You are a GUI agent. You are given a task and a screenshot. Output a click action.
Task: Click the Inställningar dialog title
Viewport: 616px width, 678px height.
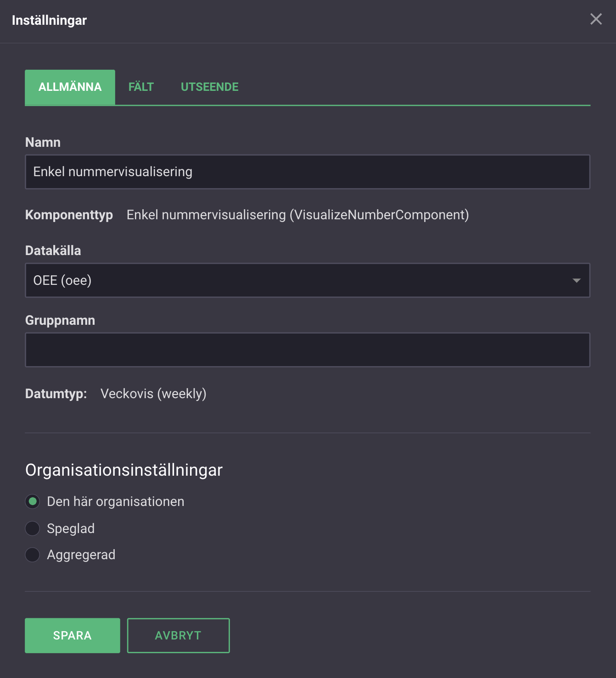[49, 20]
